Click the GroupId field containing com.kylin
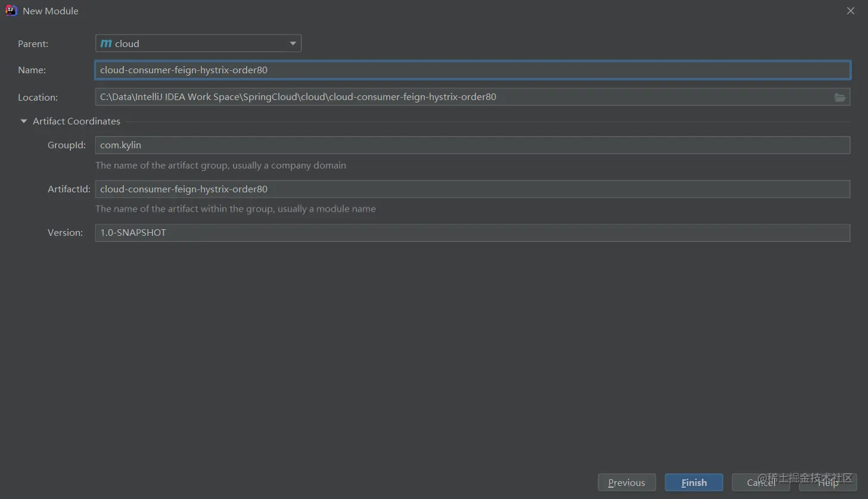868x499 pixels. click(x=472, y=145)
